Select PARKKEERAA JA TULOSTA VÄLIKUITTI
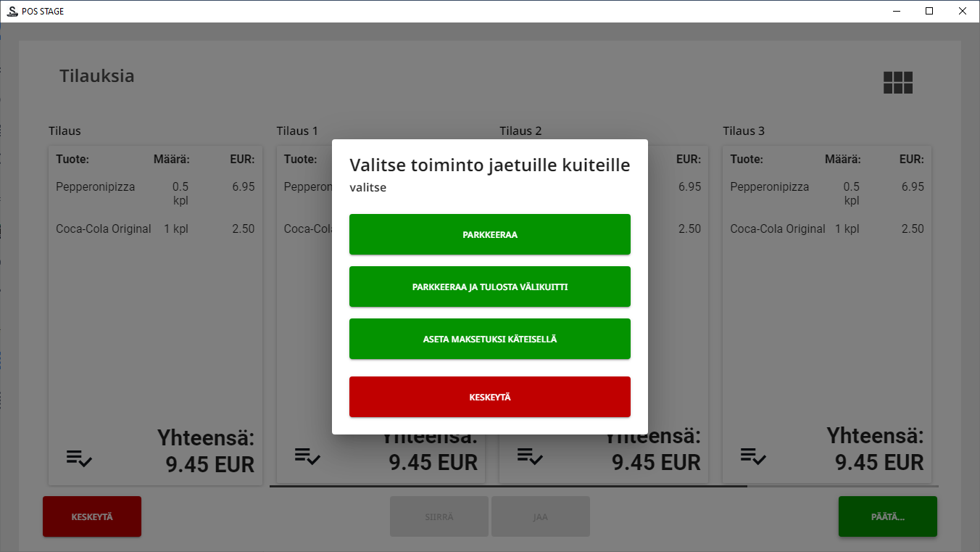The height and width of the screenshot is (552, 980). [x=489, y=287]
